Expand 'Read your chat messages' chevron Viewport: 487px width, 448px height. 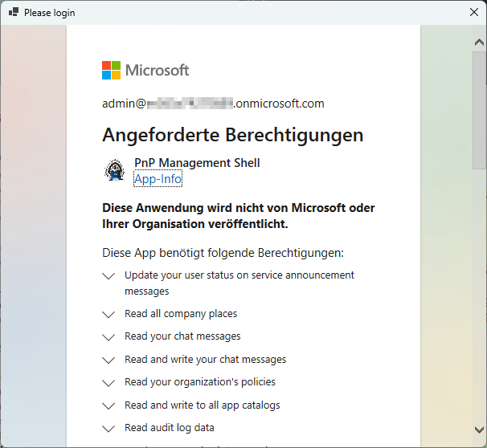(x=109, y=336)
